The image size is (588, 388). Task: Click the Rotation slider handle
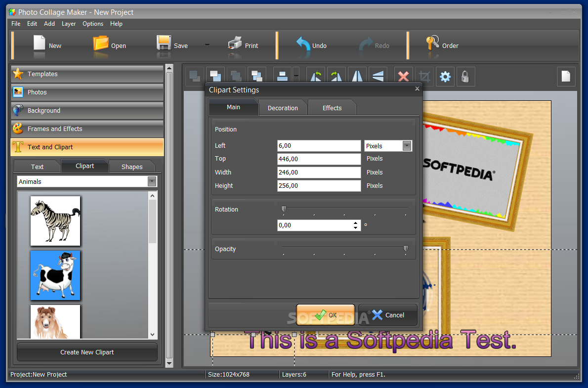coord(284,209)
